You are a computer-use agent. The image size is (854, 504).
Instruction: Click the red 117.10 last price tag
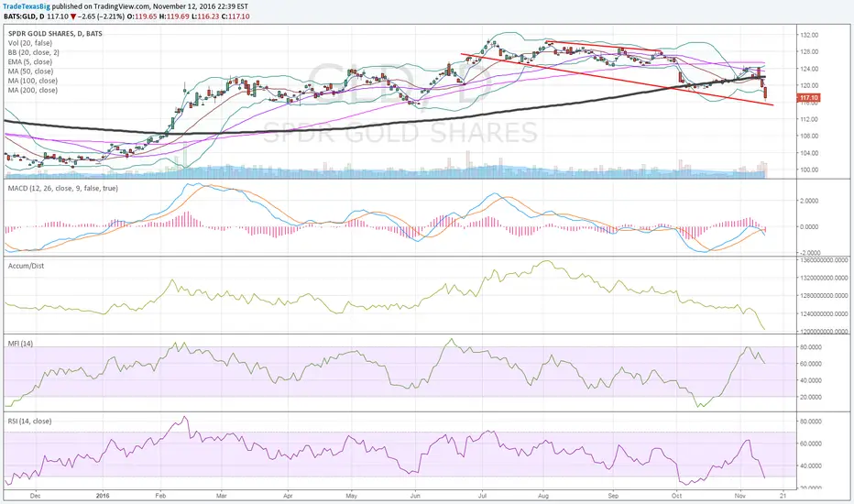tap(809, 98)
